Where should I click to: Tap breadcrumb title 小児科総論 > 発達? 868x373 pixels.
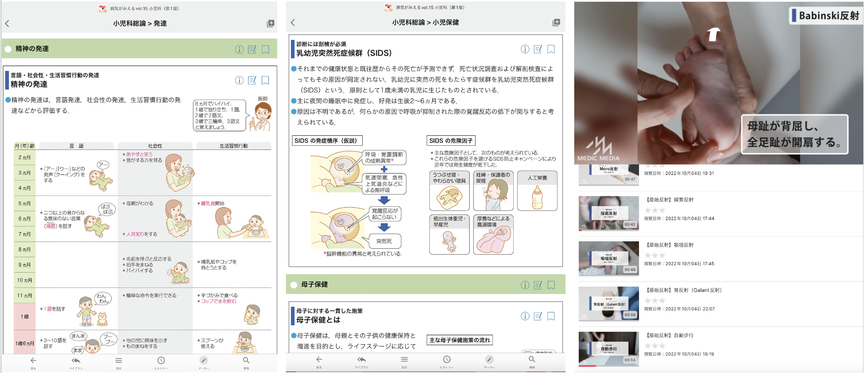140,24
